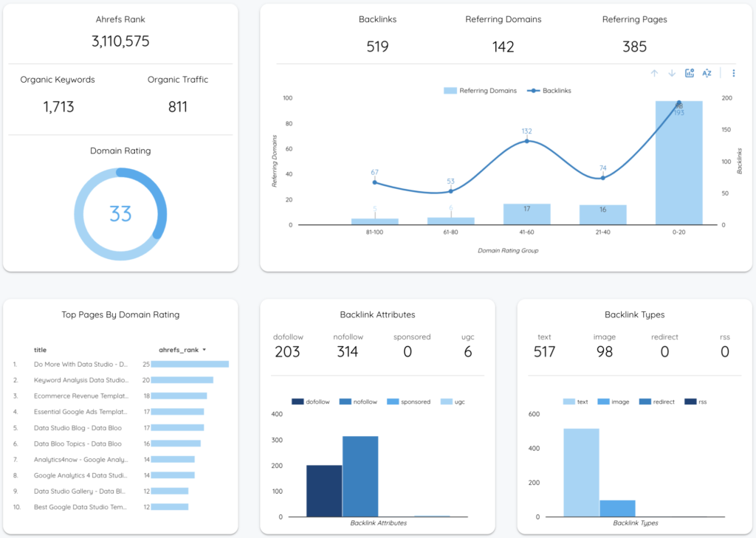The width and height of the screenshot is (756, 538).
Task: Click the Referring Domains value 142
Action: click(503, 46)
